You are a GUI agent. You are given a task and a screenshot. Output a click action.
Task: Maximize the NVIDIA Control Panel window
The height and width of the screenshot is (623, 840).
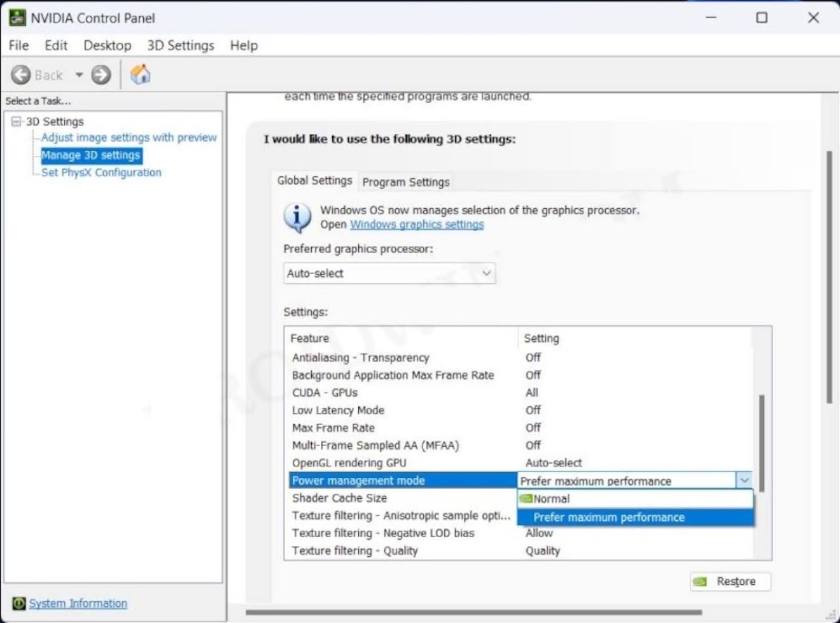[x=761, y=18]
